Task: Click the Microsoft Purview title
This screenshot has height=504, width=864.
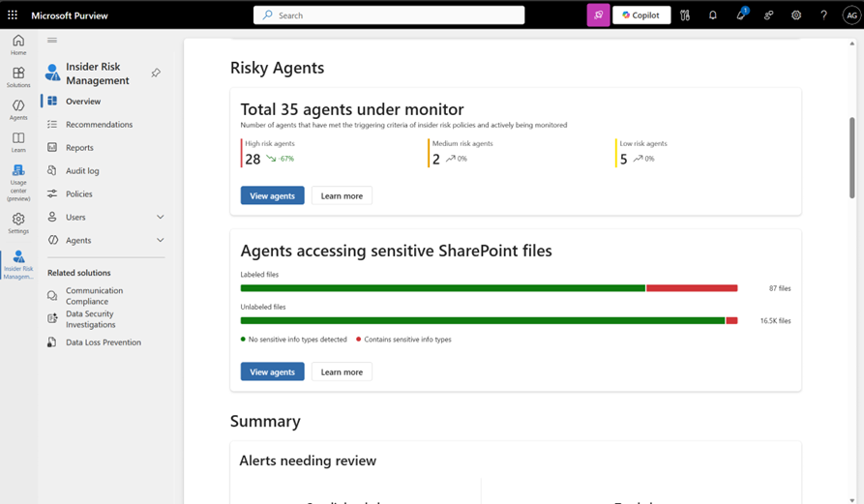Action: point(70,15)
